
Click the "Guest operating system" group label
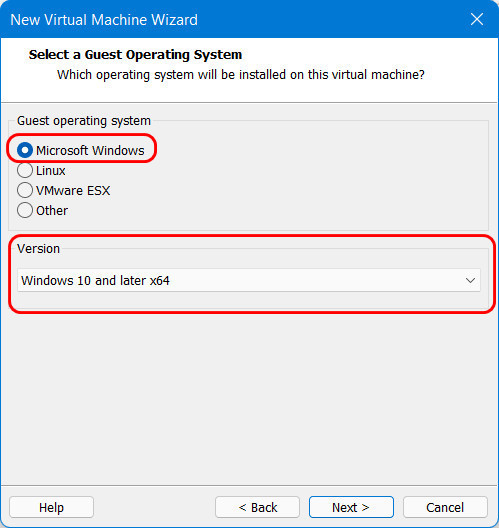(x=84, y=121)
